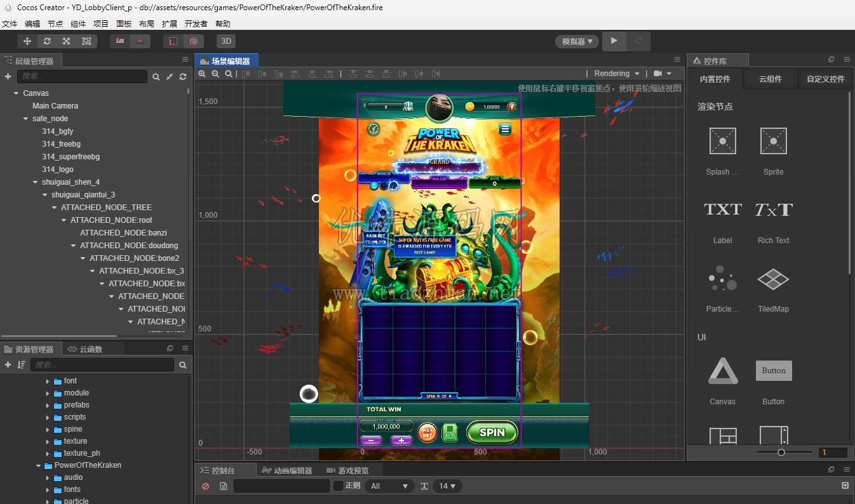Reset scene editor zoom
The image size is (855, 504).
229,74
